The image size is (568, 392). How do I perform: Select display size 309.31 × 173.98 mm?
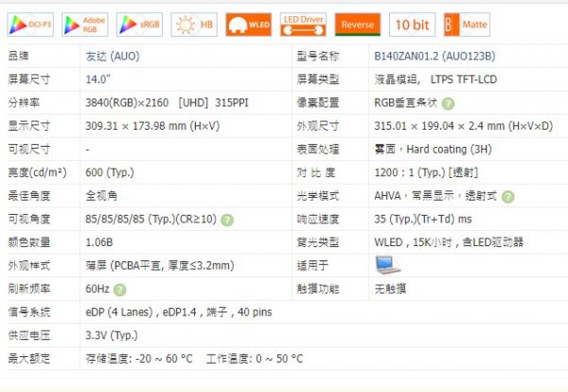pos(152,126)
